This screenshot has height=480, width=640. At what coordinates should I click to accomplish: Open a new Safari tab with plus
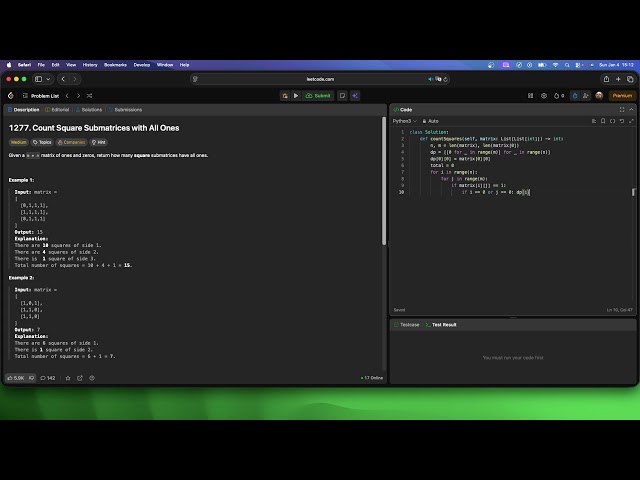click(618, 79)
